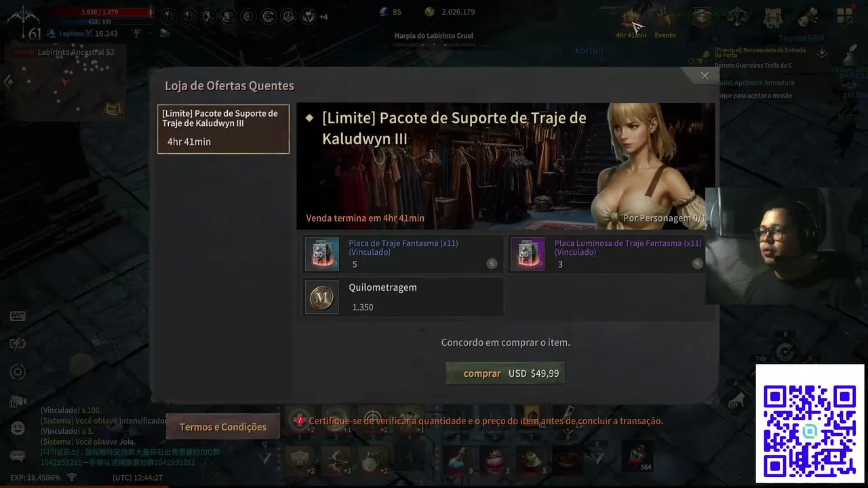Viewport: 868px width, 488px height.
Task: Open the scales market icon
Action: click(737, 16)
